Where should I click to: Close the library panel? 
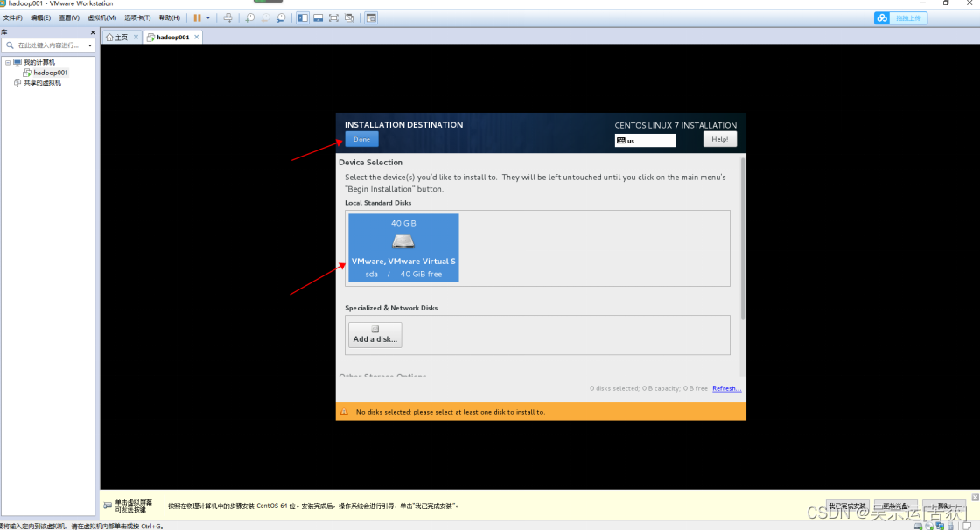[x=93, y=32]
